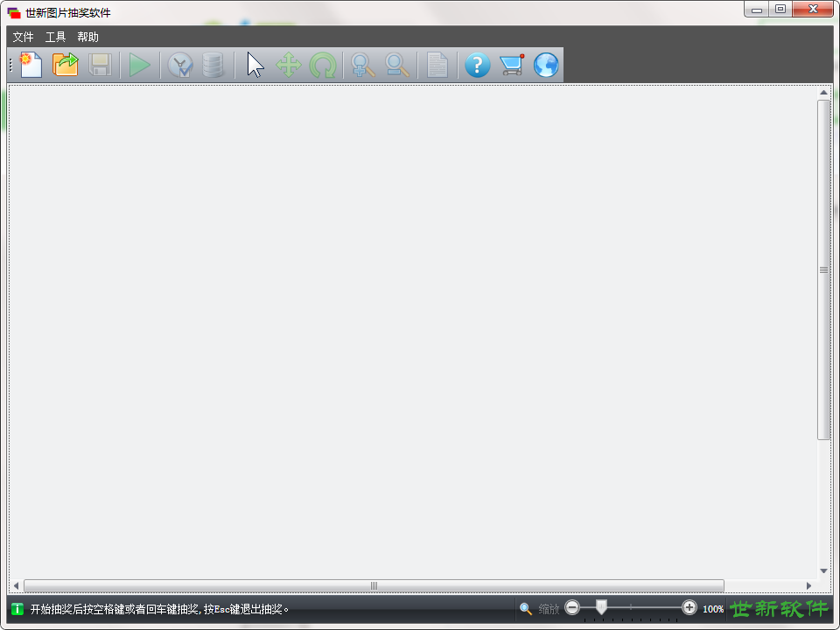Decrease zoom with minus button
The image size is (840, 630).
(x=572, y=607)
